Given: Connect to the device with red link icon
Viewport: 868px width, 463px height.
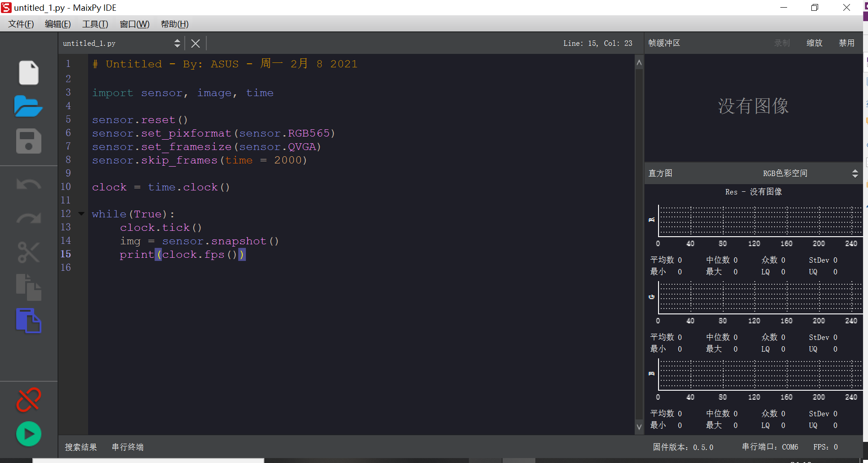Looking at the screenshot, I should tap(29, 400).
